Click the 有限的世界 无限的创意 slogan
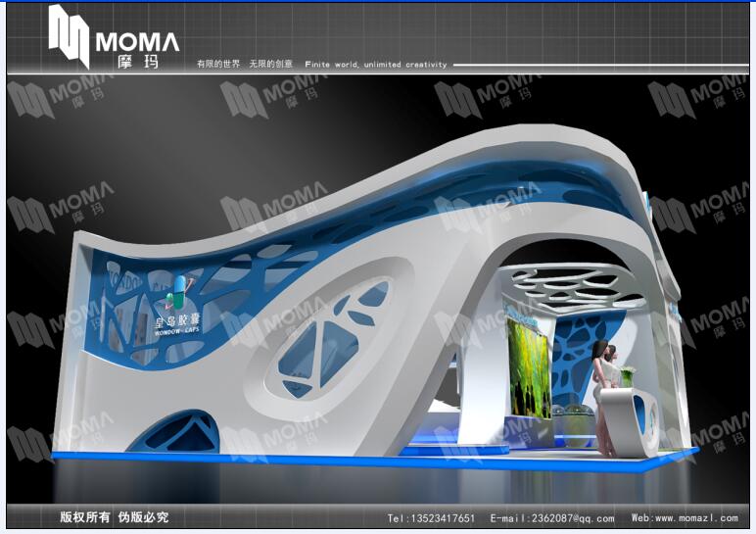 (244, 65)
